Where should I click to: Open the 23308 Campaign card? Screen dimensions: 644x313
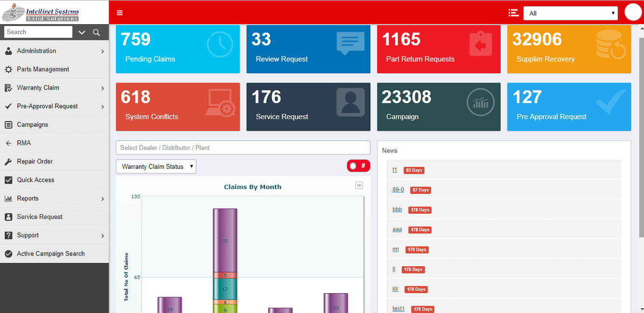tap(438, 107)
